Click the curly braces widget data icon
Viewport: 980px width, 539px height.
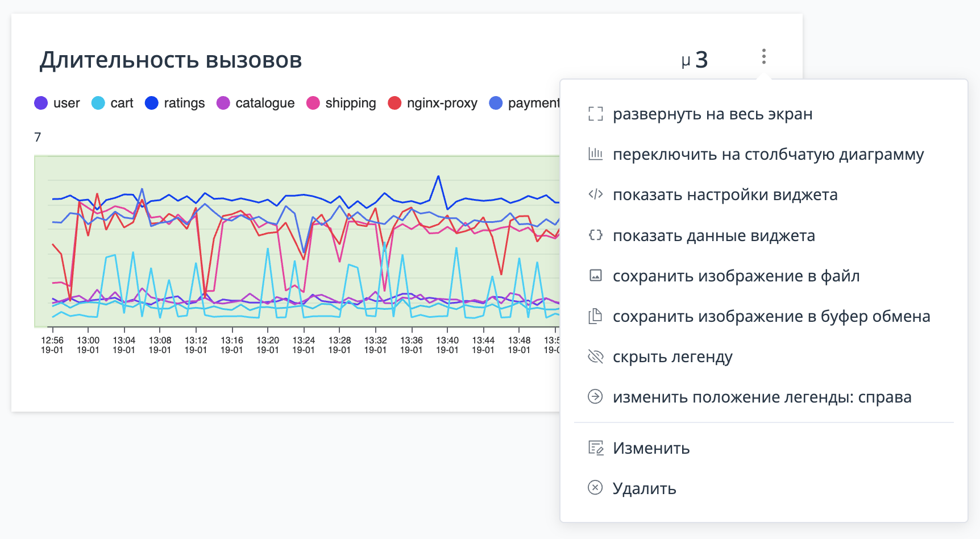pos(595,235)
